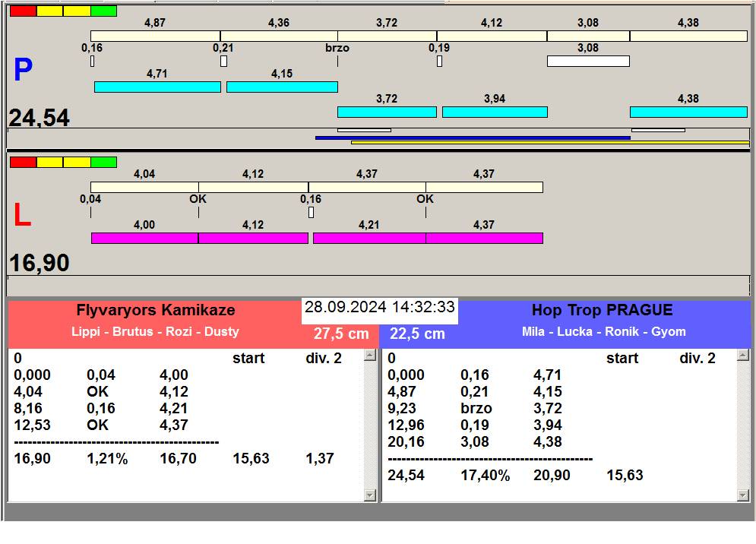Click the long blue bar below lane P
Screen dimensions: 756x544
pos(473,138)
